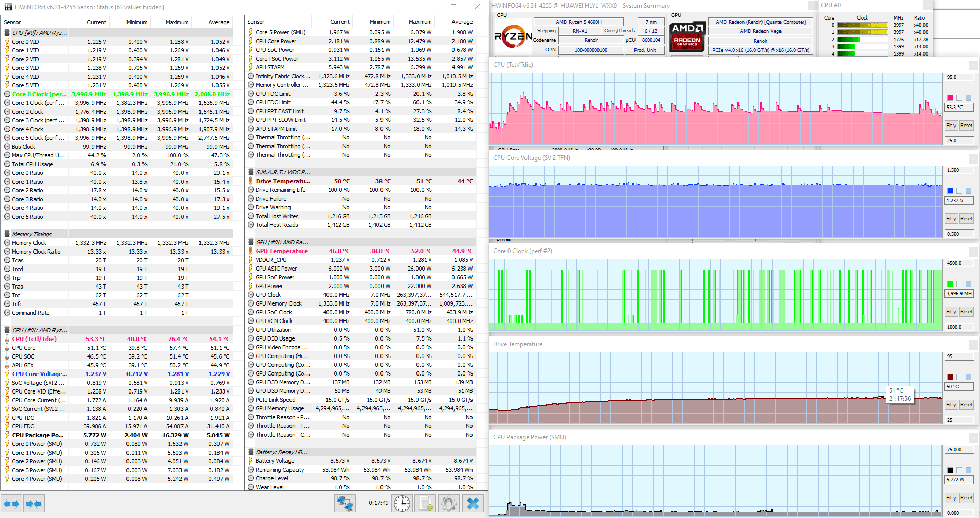Click the 0.000 minimum field of Package Power graph

(x=959, y=513)
